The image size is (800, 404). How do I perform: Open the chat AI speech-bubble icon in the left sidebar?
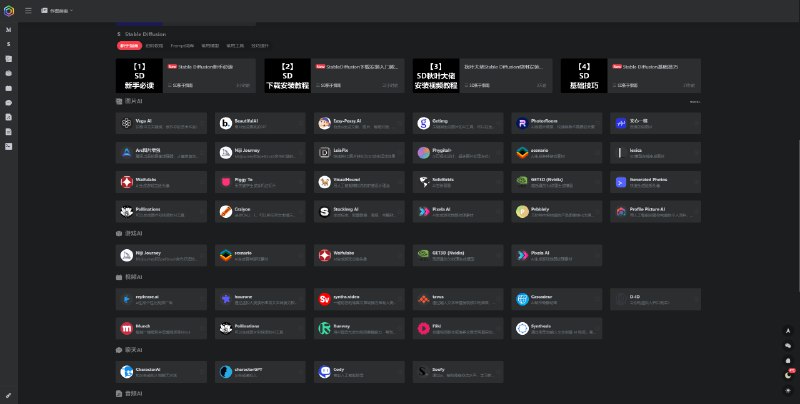point(9,103)
